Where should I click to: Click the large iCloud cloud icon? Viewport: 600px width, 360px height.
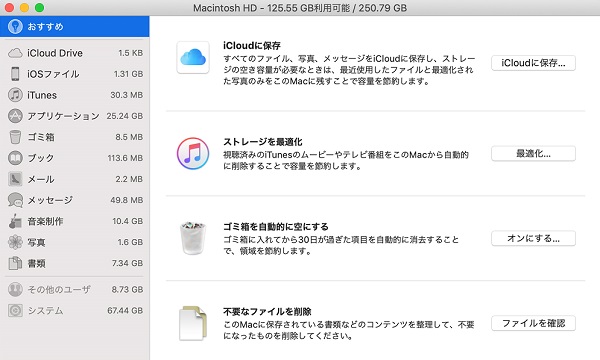click(x=193, y=57)
